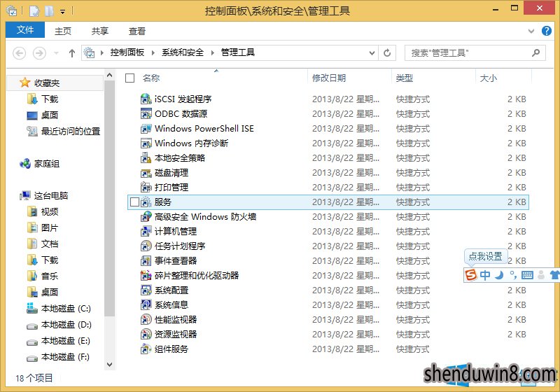Select the 事件查看器 icon
The height and width of the screenshot is (392, 560).
(x=146, y=260)
